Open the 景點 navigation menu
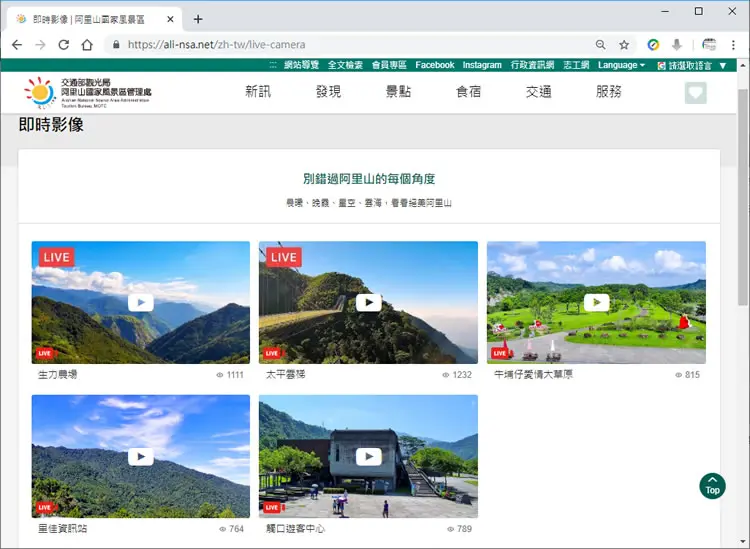This screenshot has width=750, height=549. click(398, 91)
